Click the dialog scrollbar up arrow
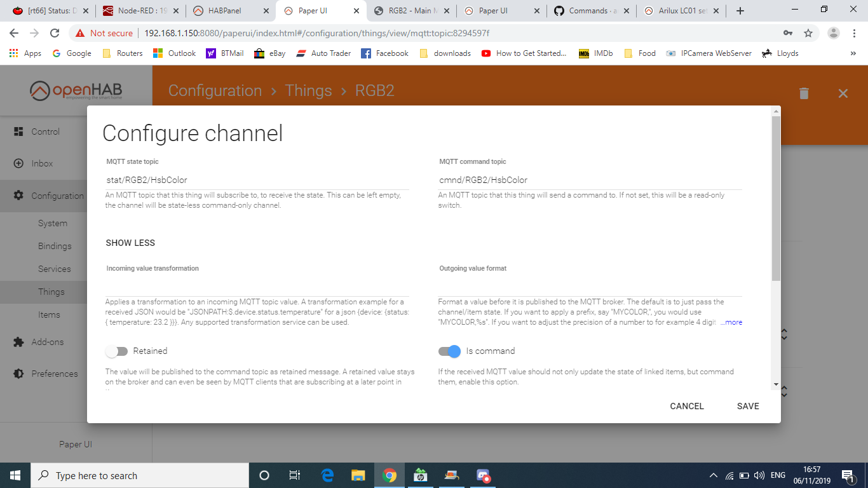868x488 pixels. tap(775, 112)
